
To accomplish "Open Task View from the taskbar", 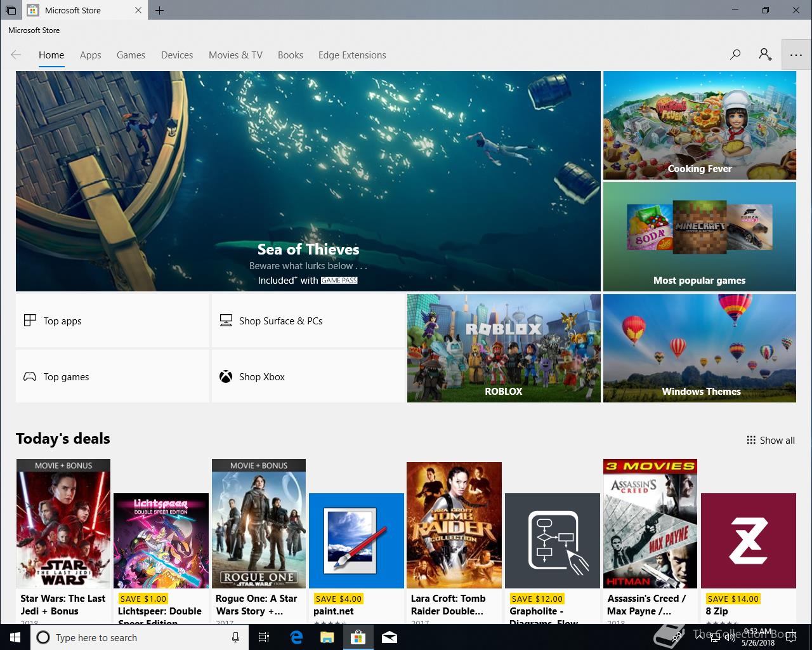I will pos(264,637).
